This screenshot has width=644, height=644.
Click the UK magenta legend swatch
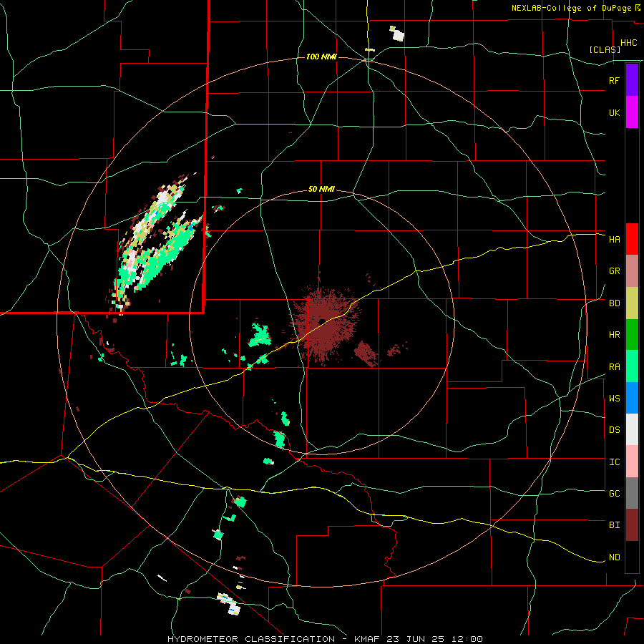click(x=632, y=112)
